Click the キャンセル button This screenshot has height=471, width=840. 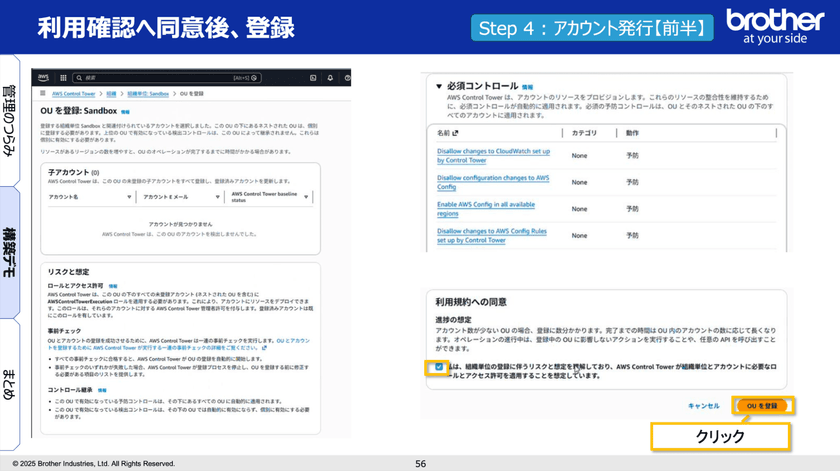point(703,405)
